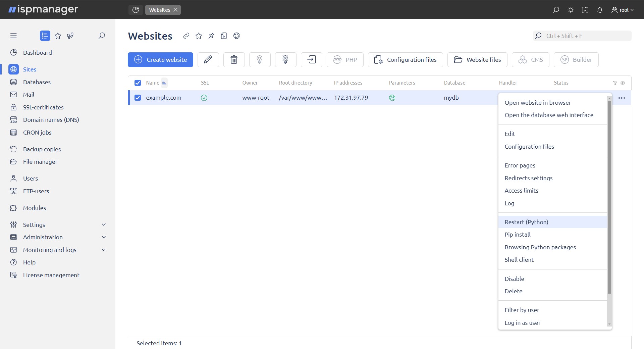644x349 pixels.
Task: Choose Pip install in context menu
Action: click(517, 235)
